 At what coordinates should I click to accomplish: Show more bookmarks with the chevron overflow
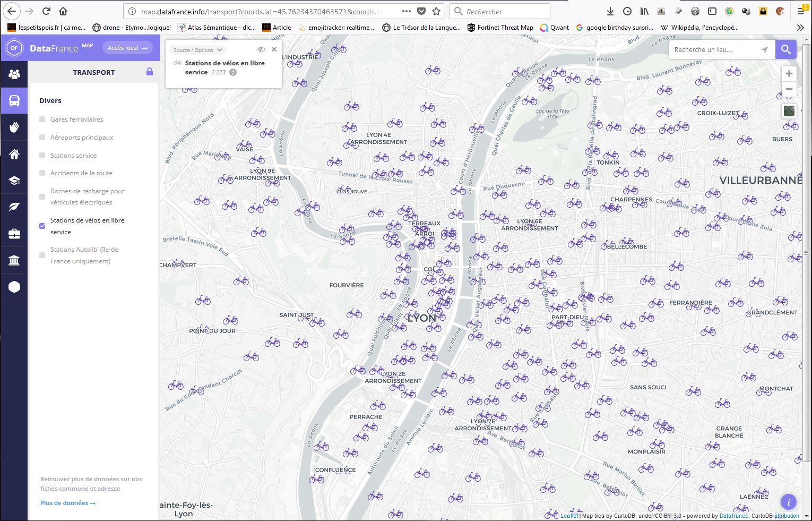800,28
